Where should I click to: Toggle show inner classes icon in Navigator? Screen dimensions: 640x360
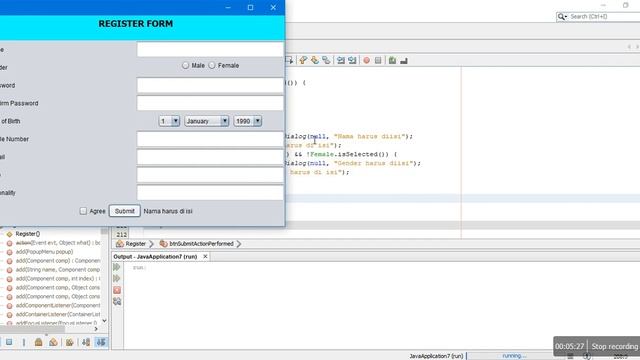70,342
